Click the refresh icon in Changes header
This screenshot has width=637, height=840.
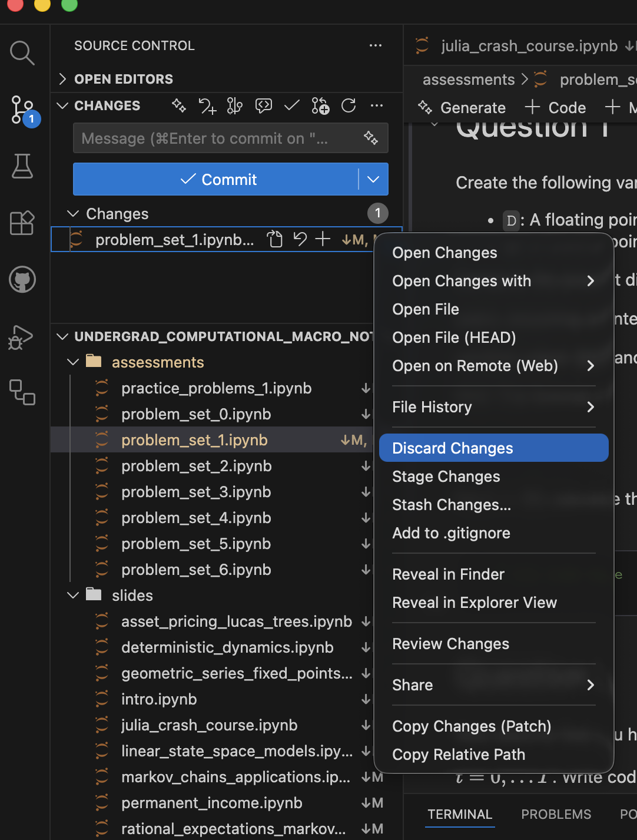[x=349, y=106]
